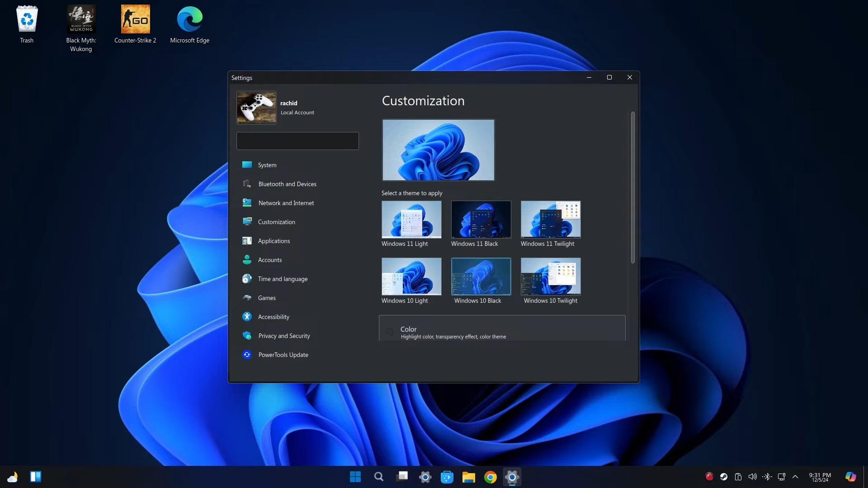The width and height of the screenshot is (868, 488).
Task: Go to Network and Internet settings
Action: click(x=286, y=203)
